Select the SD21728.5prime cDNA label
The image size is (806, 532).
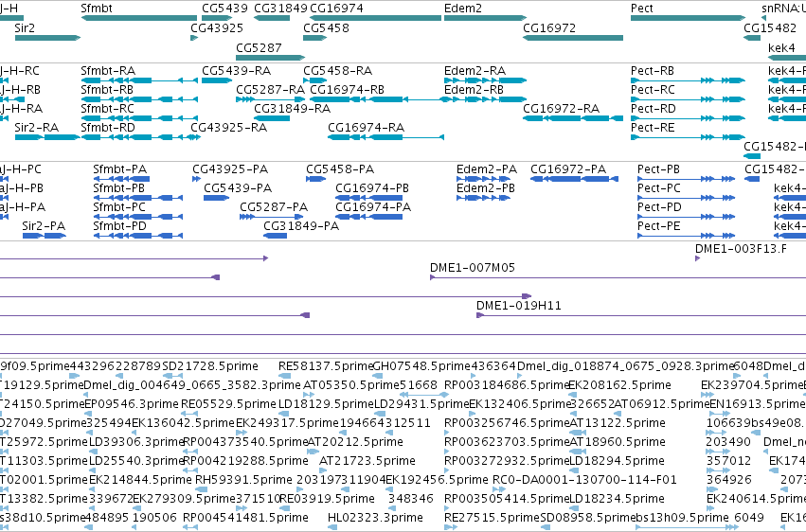click(209, 366)
